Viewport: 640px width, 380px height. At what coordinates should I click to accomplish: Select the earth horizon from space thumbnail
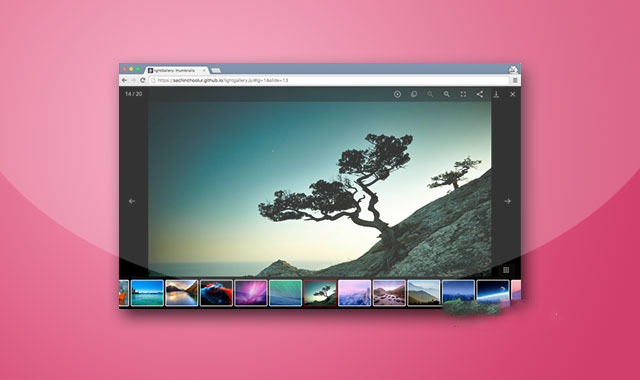(493, 293)
